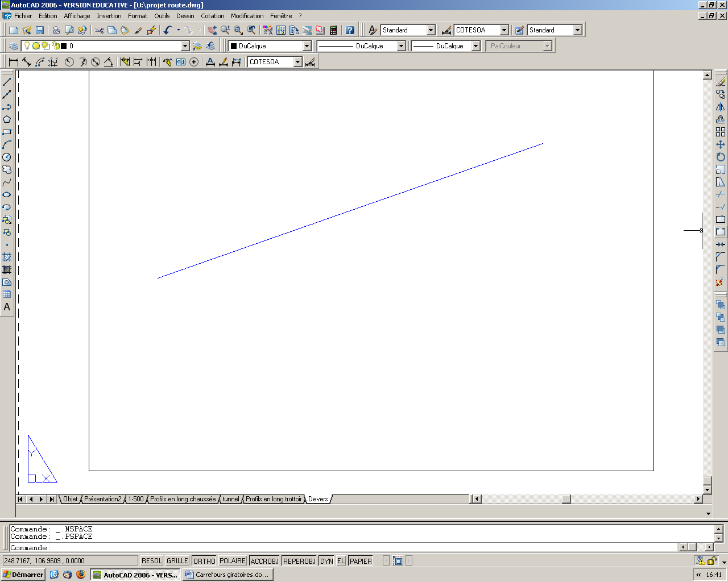The image size is (728, 582).
Task: Open Carrefours giratoires document in taskbar
Action: coord(227,575)
